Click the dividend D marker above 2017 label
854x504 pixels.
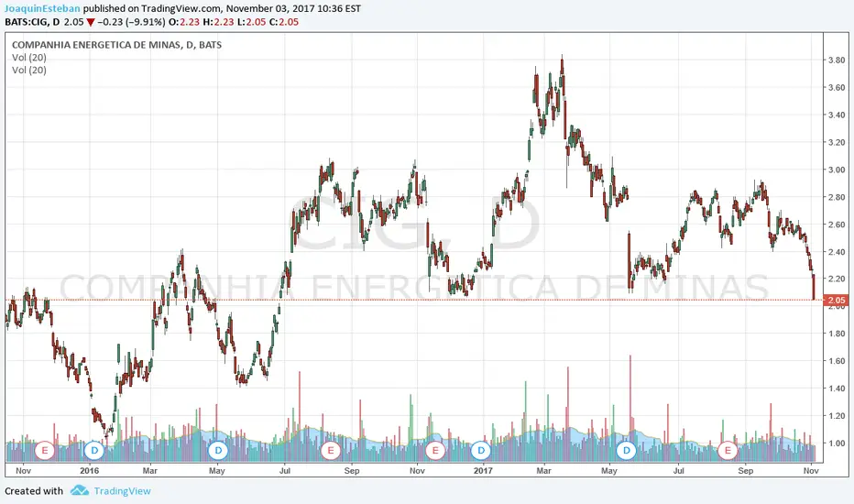[x=481, y=451]
